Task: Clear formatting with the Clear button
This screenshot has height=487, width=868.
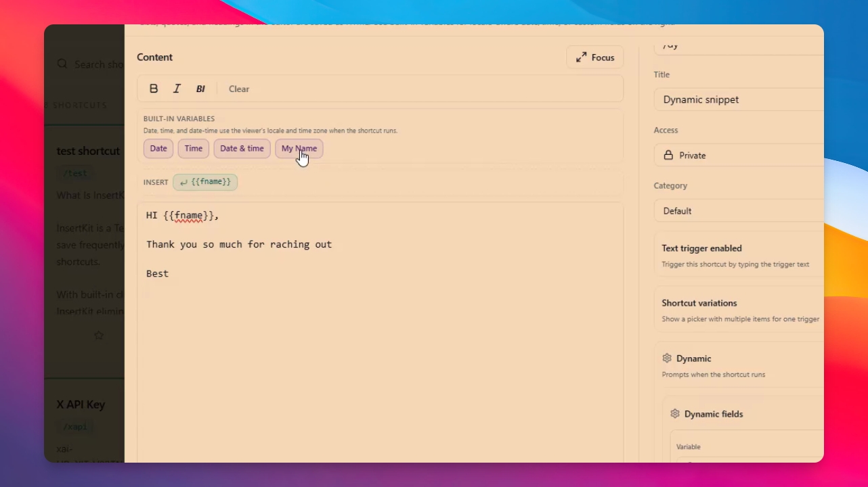Action: (239, 89)
